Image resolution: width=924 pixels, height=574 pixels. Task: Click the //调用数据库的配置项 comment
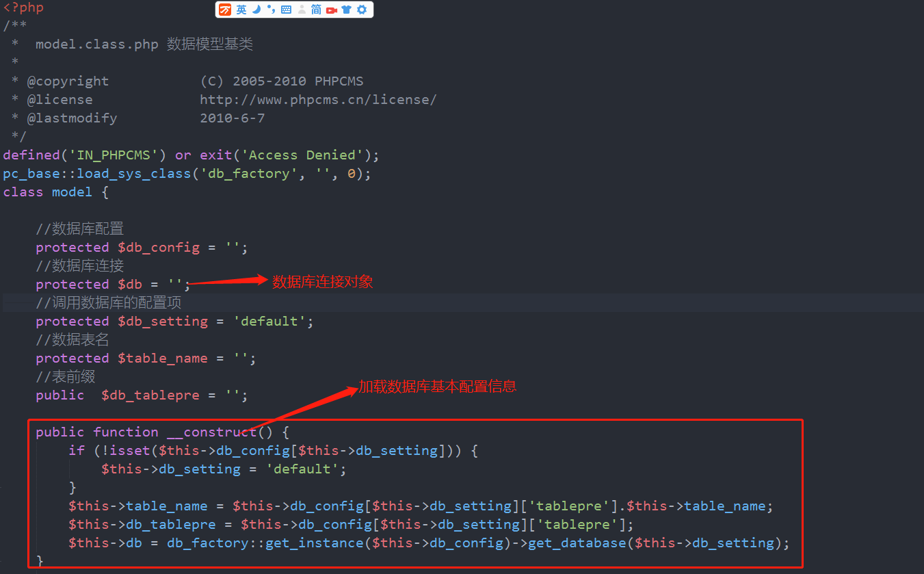pyautogui.click(x=109, y=302)
